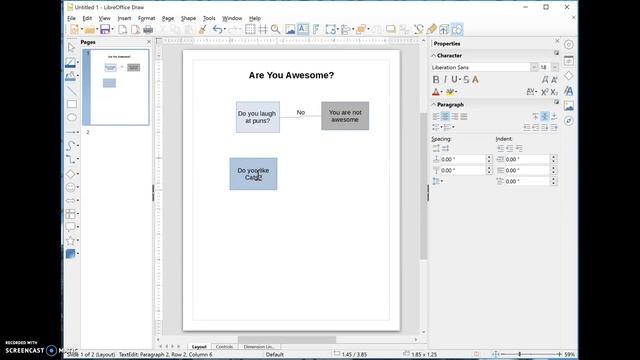Click the Undo arrow icon

(x=217, y=29)
